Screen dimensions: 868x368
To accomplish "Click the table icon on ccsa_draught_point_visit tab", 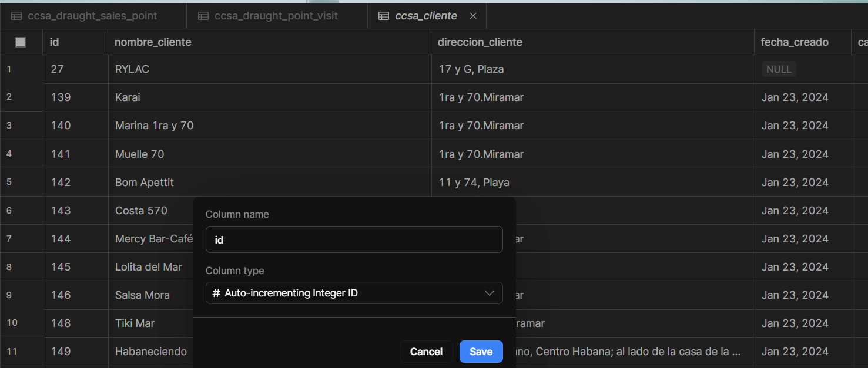I will pyautogui.click(x=203, y=16).
